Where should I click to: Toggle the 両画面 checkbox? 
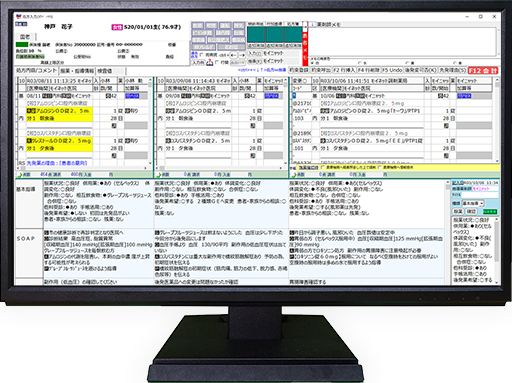coord(202,55)
